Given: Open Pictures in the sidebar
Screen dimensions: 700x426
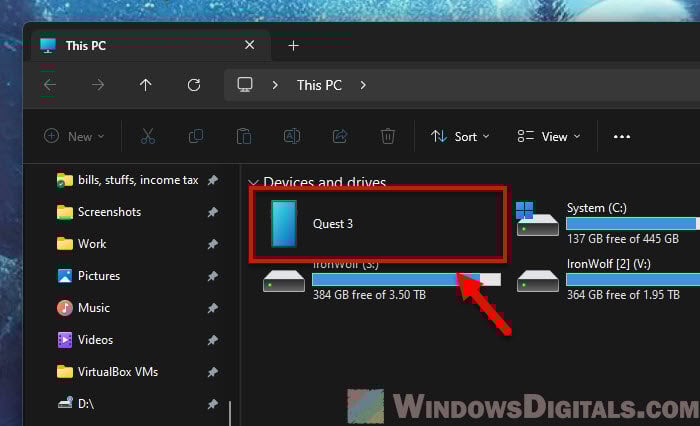Looking at the screenshot, I should pos(89,276).
